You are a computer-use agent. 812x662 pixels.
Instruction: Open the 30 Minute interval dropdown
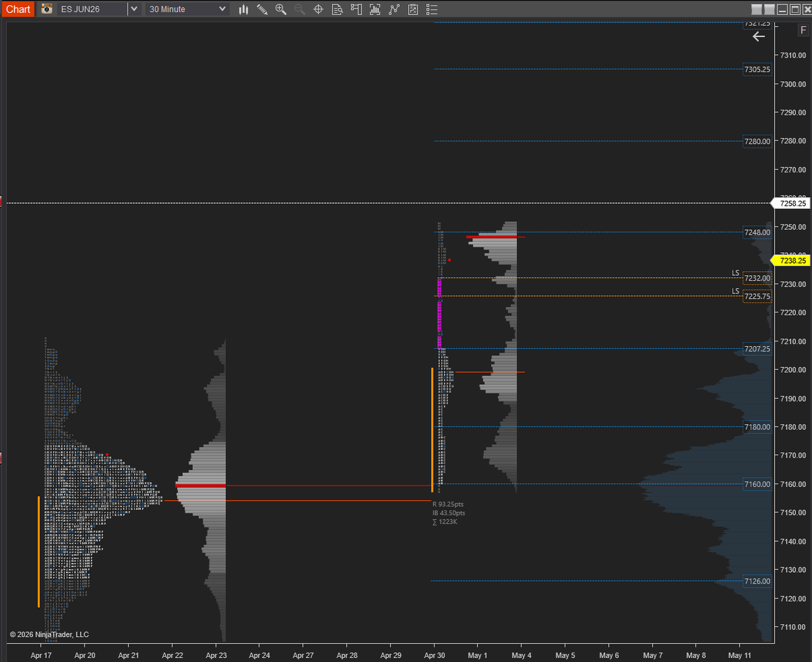click(x=187, y=9)
